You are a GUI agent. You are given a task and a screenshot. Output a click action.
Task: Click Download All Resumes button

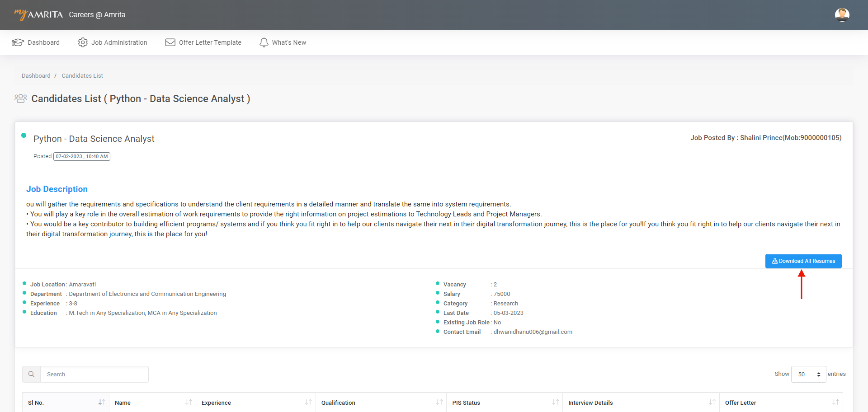[803, 261]
